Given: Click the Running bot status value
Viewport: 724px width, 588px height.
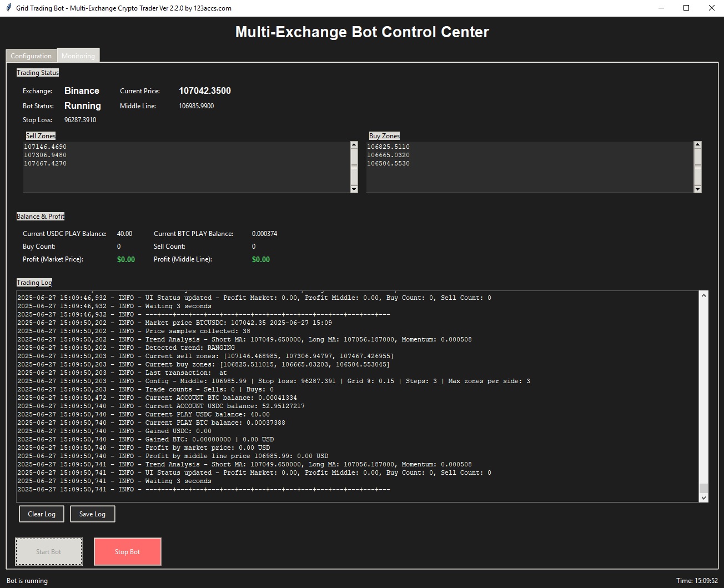Looking at the screenshot, I should pos(83,105).
